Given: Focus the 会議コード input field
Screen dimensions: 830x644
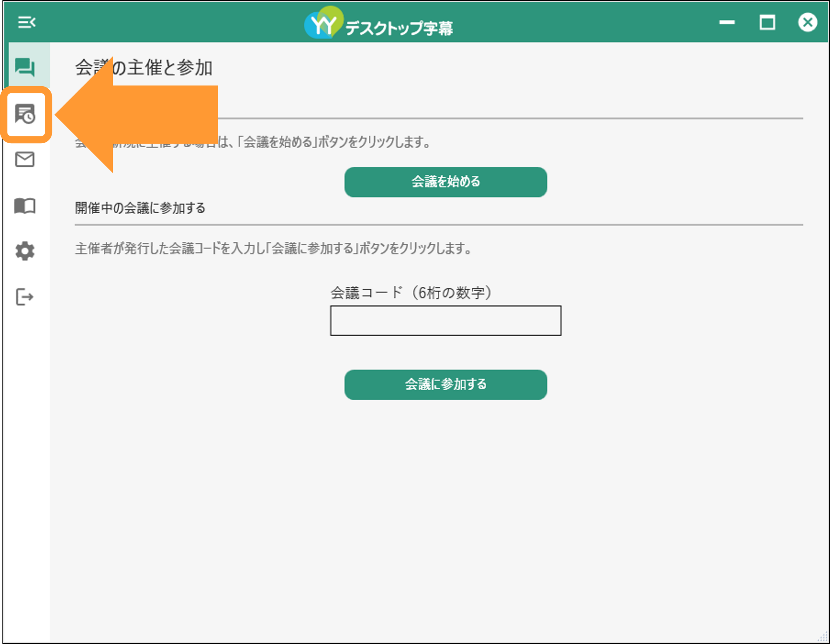Looking at the screenshot, I should 446,321.
